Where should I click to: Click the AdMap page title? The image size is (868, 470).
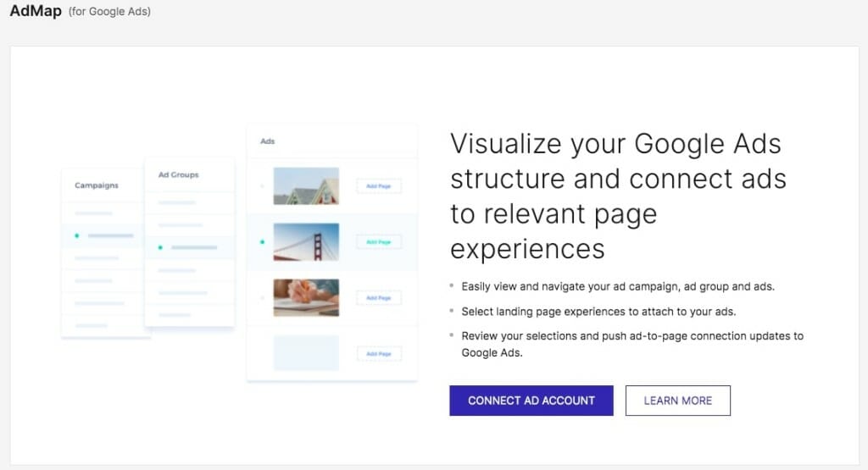36,10
